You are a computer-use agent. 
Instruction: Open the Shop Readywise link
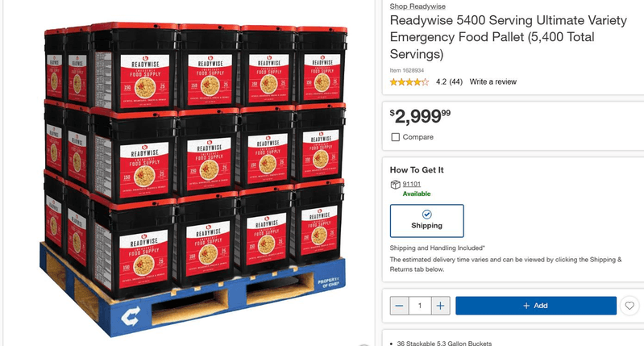coord(417,6)
